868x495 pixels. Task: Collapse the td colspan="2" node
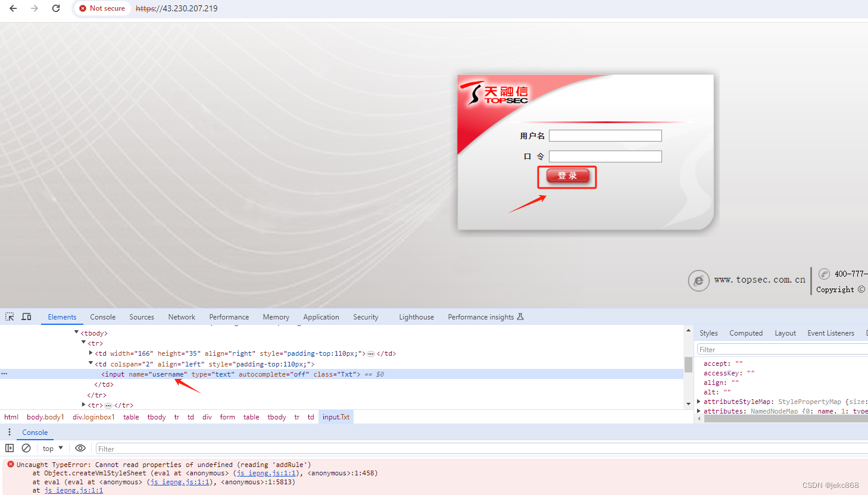[90, 363]
